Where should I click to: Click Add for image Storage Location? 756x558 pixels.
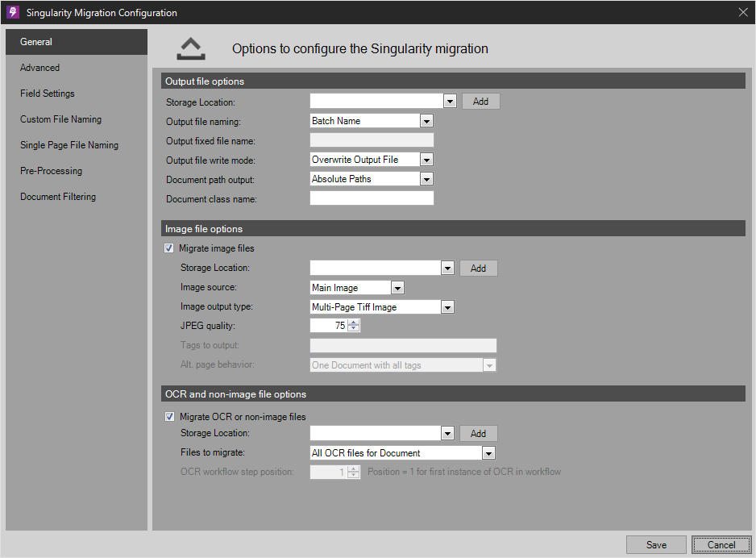click(478, 269)
